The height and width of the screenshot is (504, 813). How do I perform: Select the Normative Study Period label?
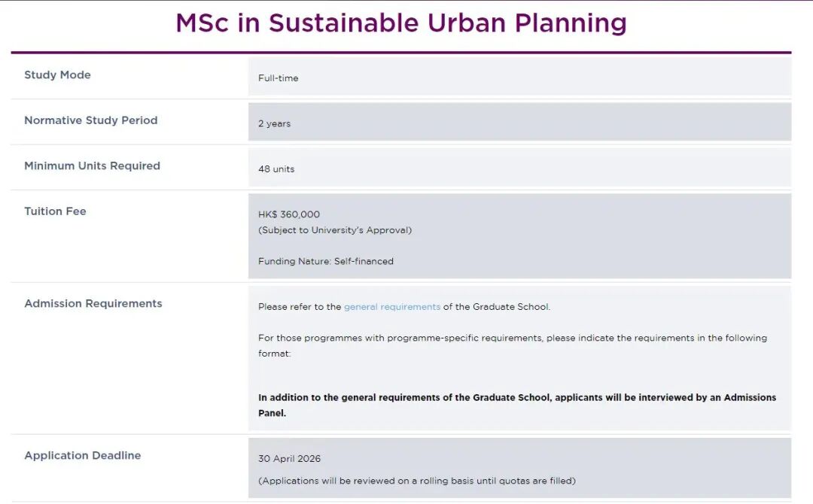point(91,120)
